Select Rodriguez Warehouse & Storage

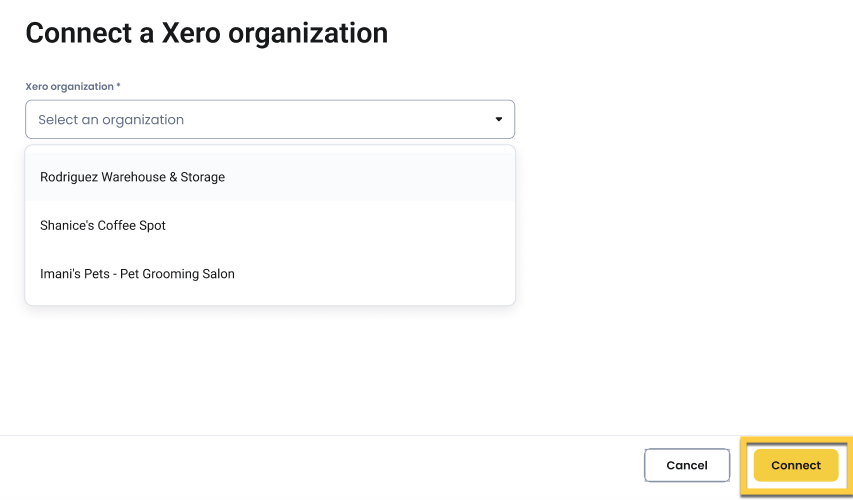coord(132,177)
